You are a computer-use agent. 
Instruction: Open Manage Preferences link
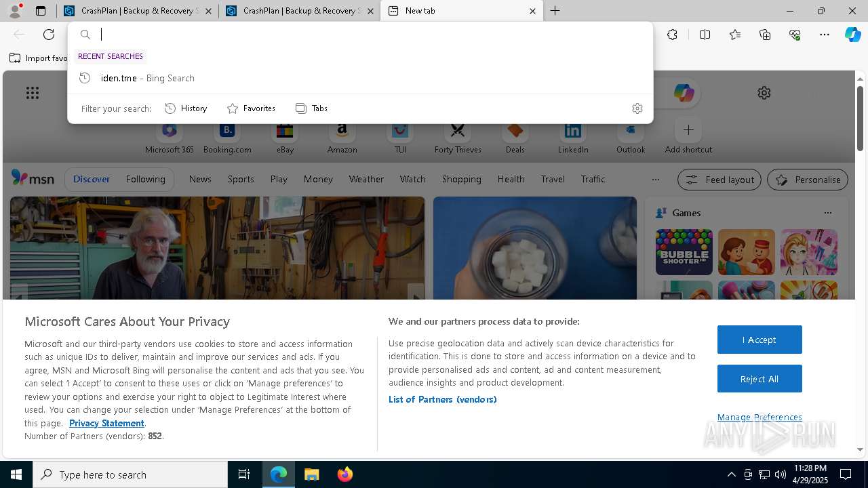pos(759,417)
